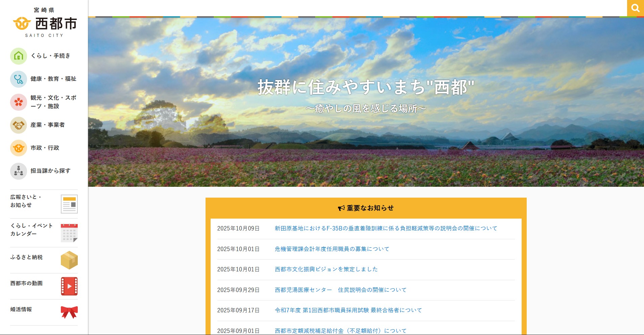
Task: Open 西都市の動画 via the video player icon
Action: click(69, 285)
